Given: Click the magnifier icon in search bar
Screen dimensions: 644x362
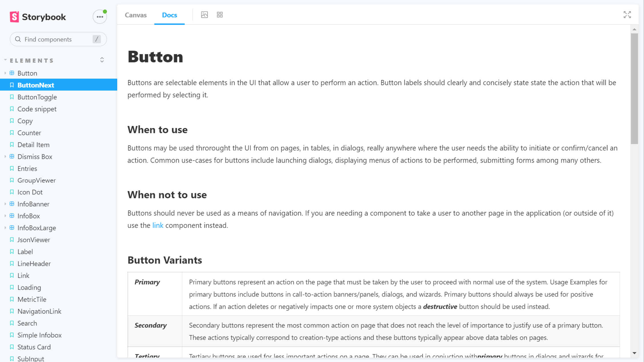Looking at the screenshot, I should [x=18, y=39].
